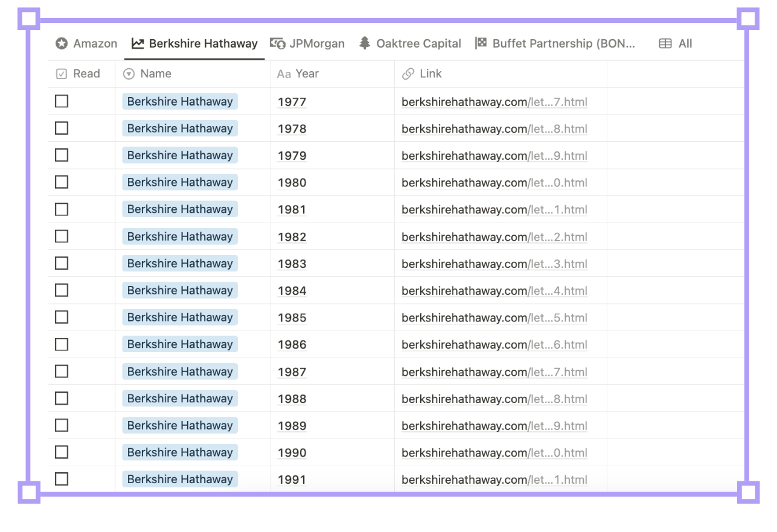
Task: Follow the 1988 berkshirehathaway.com link
Action: click(x=494, y=399)
